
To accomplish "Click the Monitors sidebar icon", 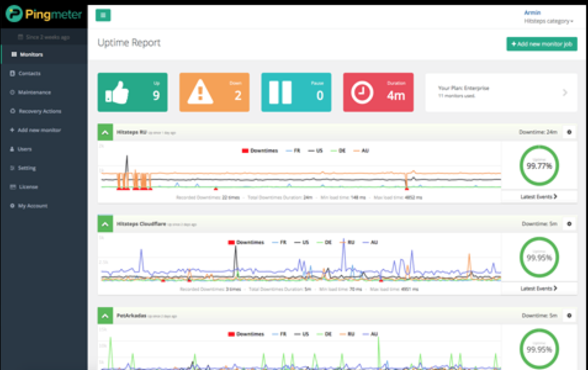I will point(14,54).
